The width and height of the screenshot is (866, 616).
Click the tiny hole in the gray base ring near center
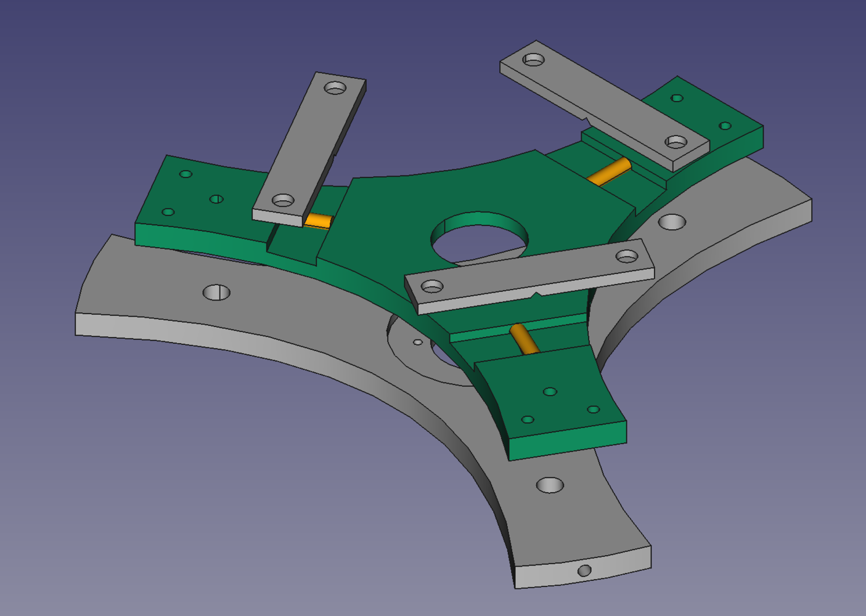click(418, 342)
